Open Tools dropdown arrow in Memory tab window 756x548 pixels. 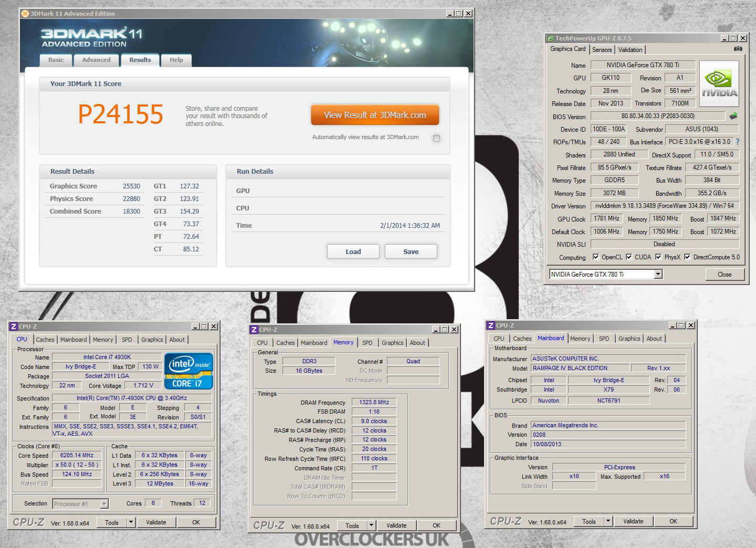tap(372, 525)
